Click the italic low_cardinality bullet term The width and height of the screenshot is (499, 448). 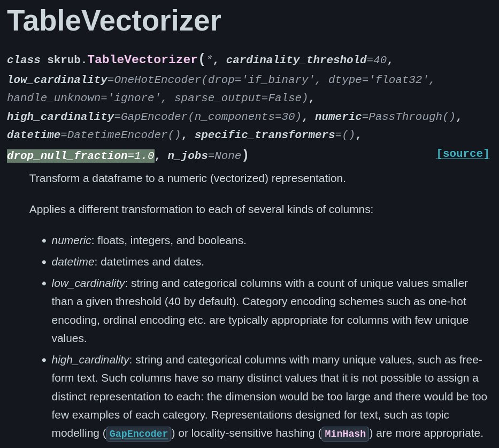tap(88, 283)
